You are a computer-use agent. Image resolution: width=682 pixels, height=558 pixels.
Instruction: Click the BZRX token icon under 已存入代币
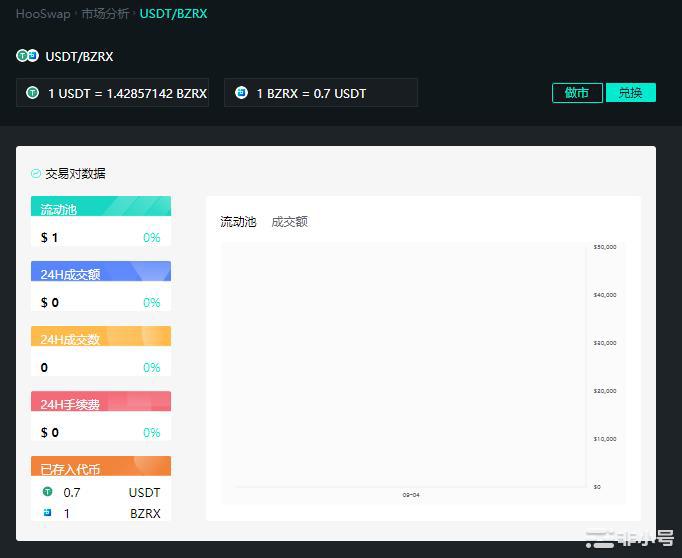pos(47,513)
